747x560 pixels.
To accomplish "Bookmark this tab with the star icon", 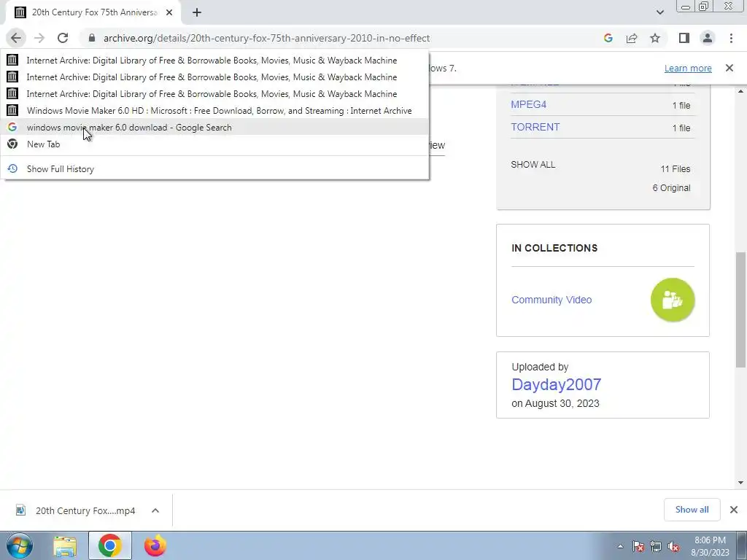I will [655, 38].
